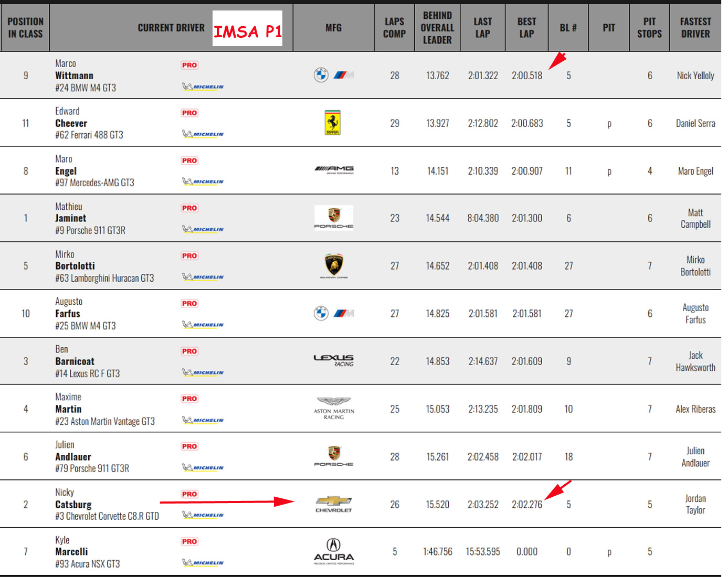728x577 pixels.
Task: Click the Lexus Racing logo
Action: coord(334,360)
